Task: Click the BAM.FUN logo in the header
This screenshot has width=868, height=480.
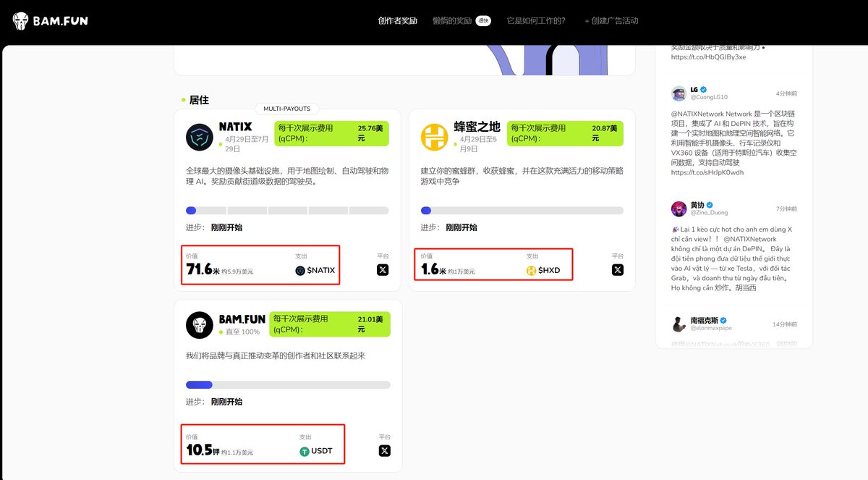Action: (x=50, y=21)
